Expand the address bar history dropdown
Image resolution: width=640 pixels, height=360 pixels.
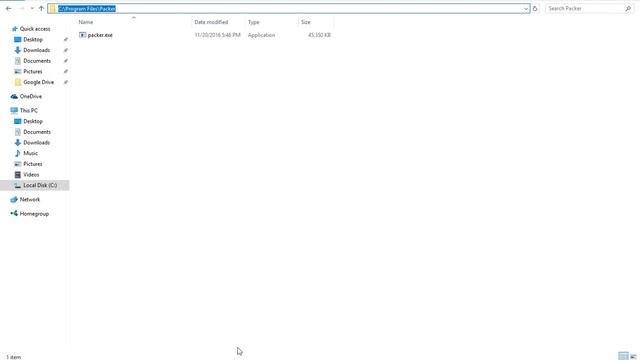[526, 9]
